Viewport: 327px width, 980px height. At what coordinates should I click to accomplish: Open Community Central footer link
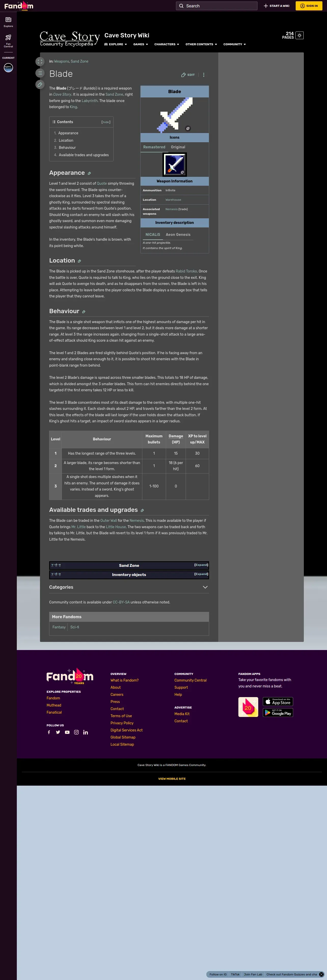coord(190,680)
